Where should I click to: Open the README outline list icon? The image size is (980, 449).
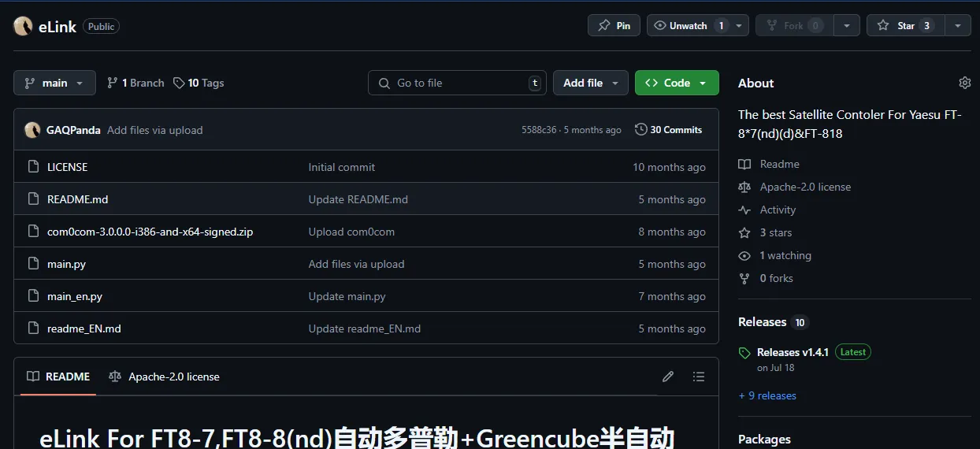pos(698,377)
